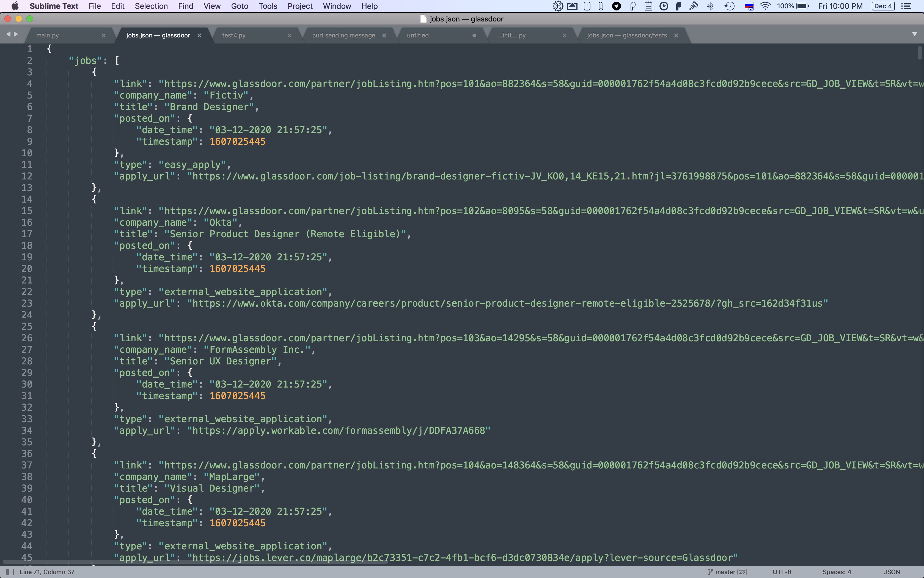The width and height of the screenshot is (924, 578).
Task: Close the test4.py tab
Action: pos(289,35)
